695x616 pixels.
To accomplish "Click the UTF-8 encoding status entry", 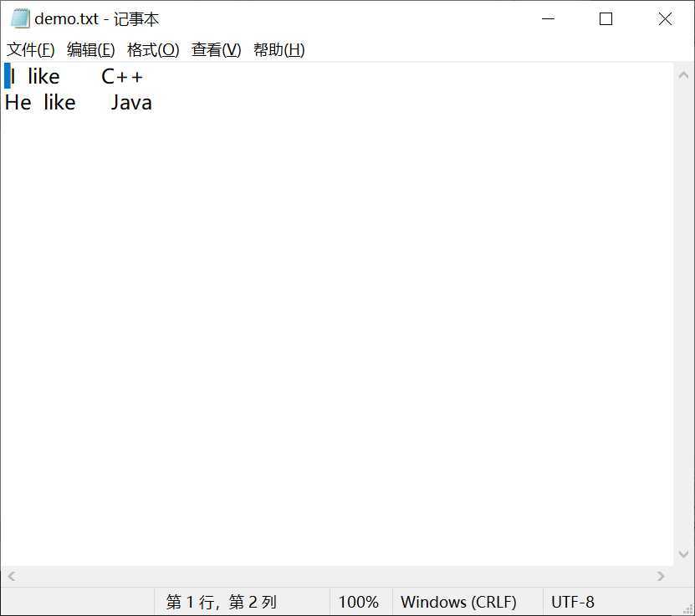I will point(573,602).
